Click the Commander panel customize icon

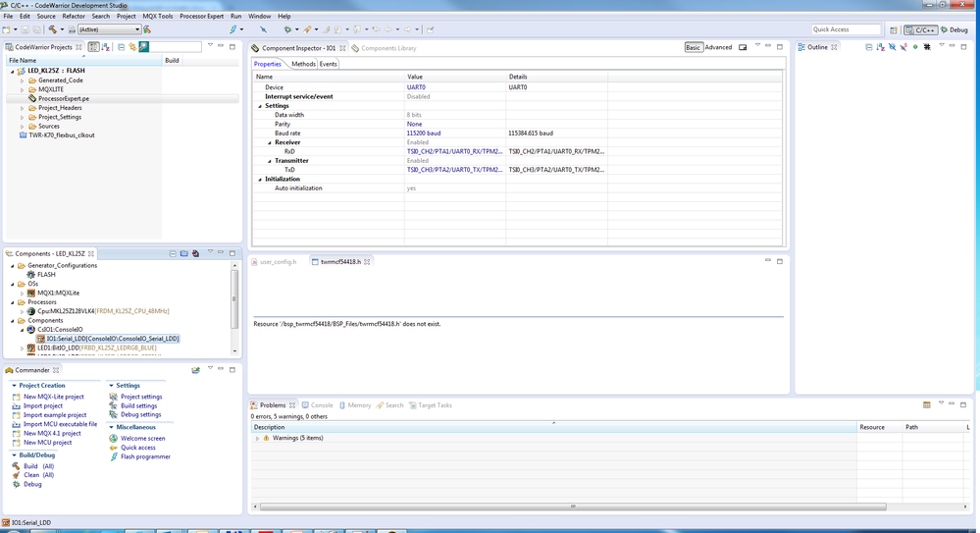(195, 370)
